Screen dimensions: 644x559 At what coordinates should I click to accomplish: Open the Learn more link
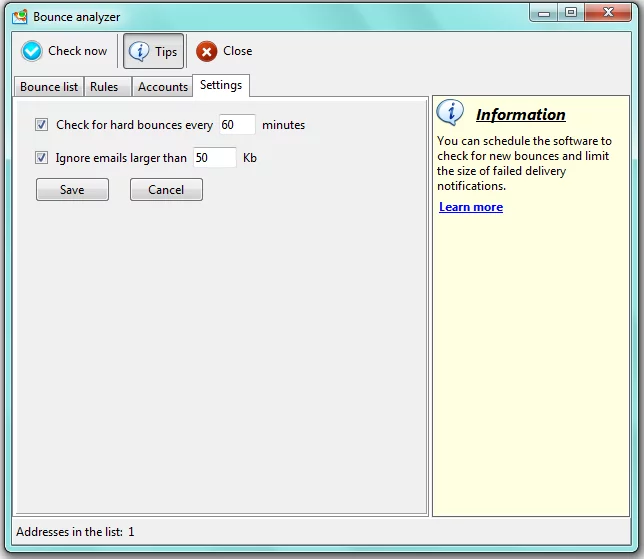(x=471, y=207)
